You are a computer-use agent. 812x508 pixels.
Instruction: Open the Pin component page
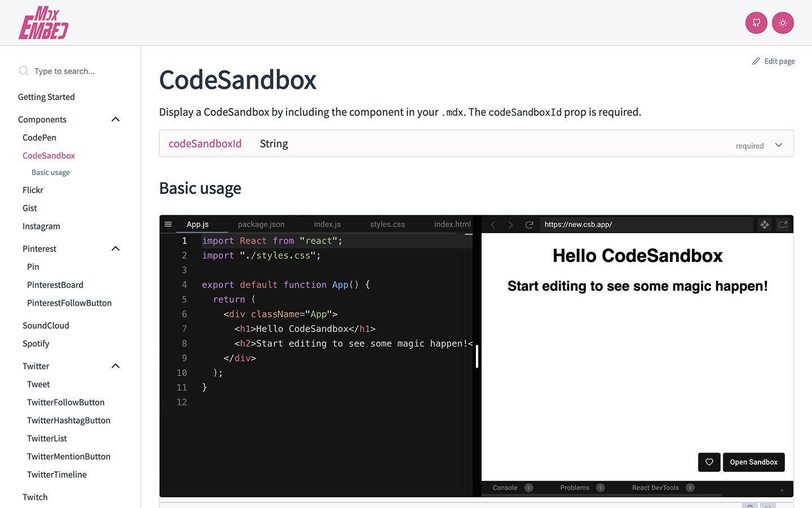(33, 267)
